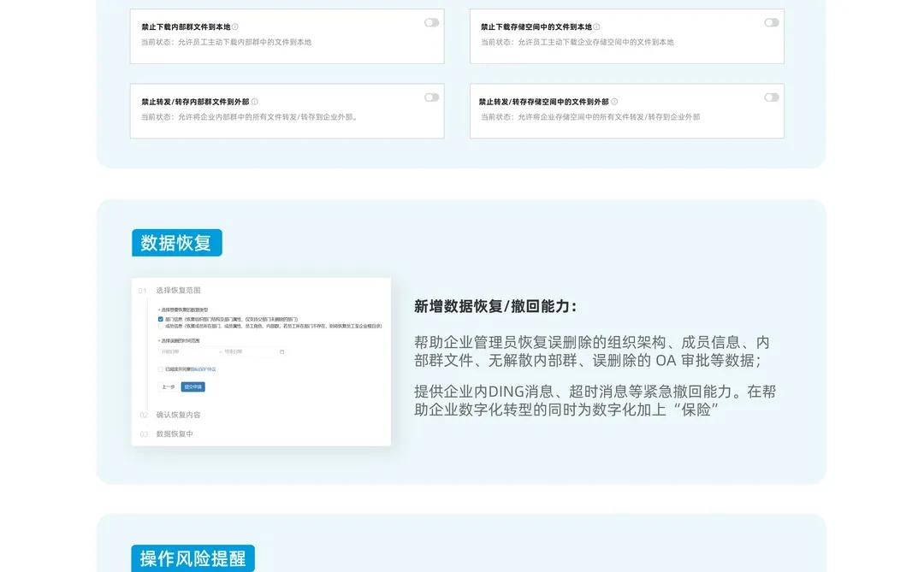
Task: Select the 数据恢复 section header
Action: (x=175, y=243)
